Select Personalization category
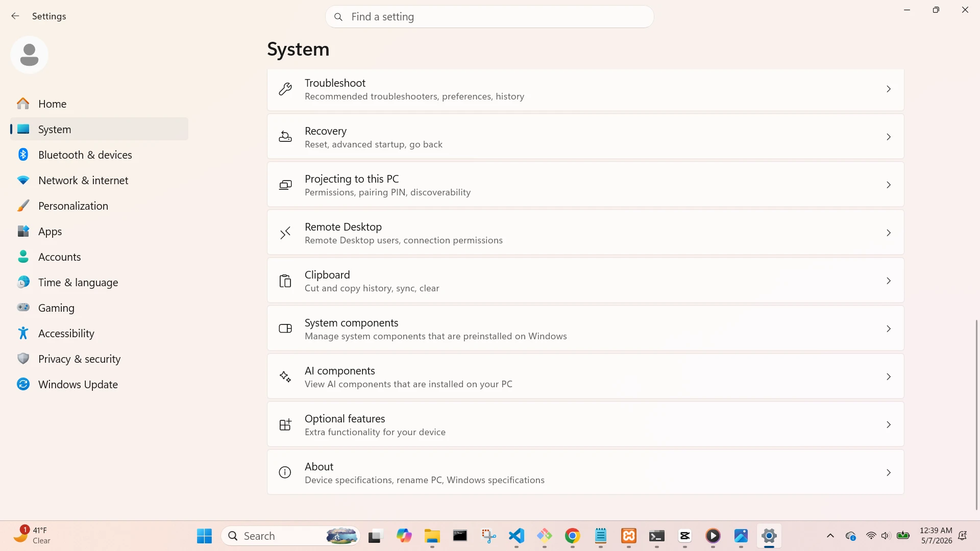This screenshot has height=551, width=980. point(99,206)
